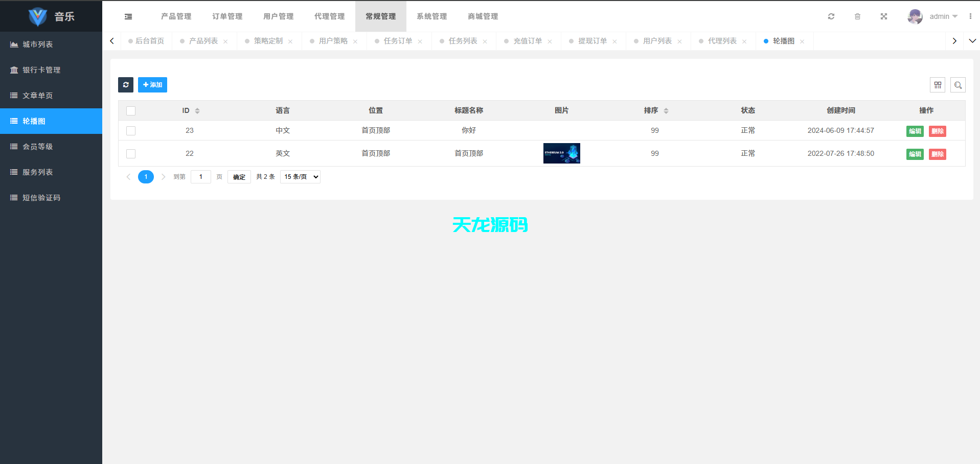This screenshot has width=980, height=464.
Task: Switch to the 系统管理 menu
Action: pyautogui.click(x=431, y=16)
